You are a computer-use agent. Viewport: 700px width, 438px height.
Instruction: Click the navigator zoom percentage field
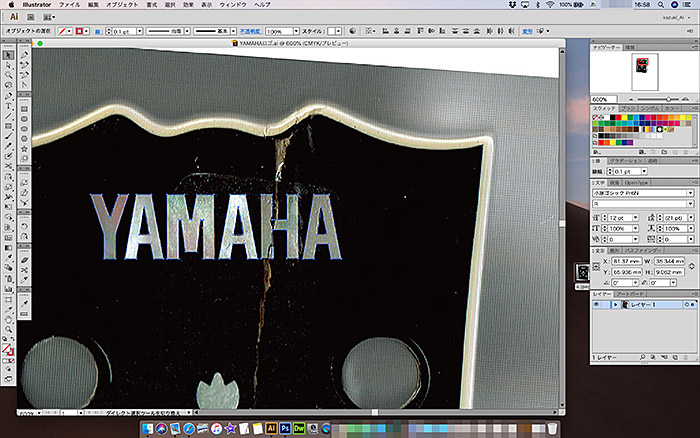pyautogui.click(x=602, y=99)
